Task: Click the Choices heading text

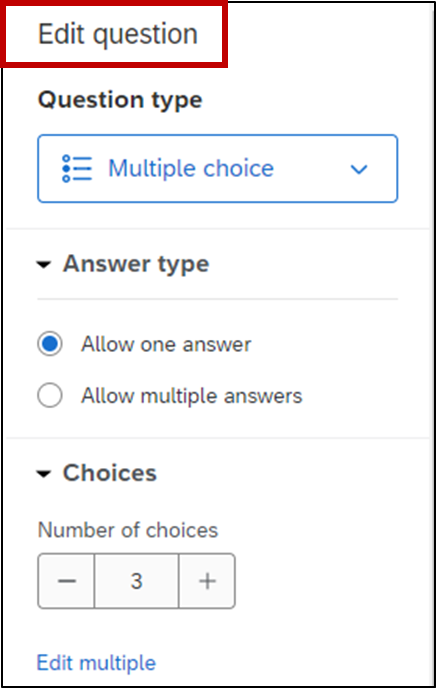Action: (110, 473)
